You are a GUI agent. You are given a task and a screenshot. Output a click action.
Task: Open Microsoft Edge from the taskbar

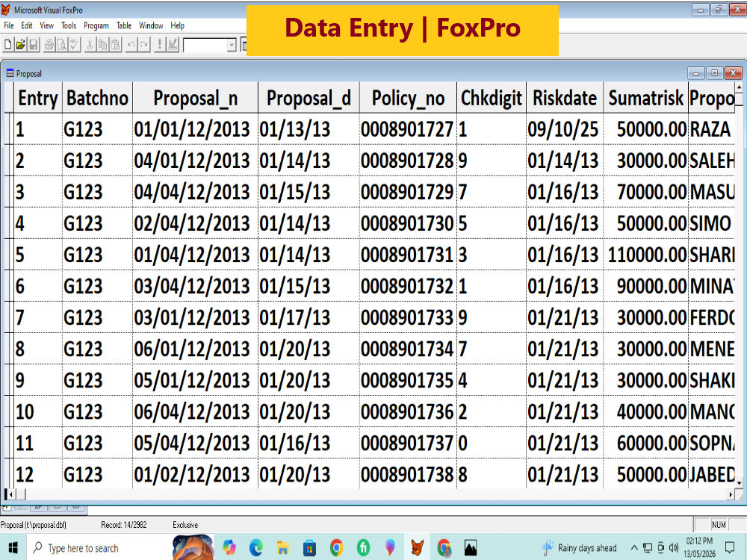[x=255, y=547]
